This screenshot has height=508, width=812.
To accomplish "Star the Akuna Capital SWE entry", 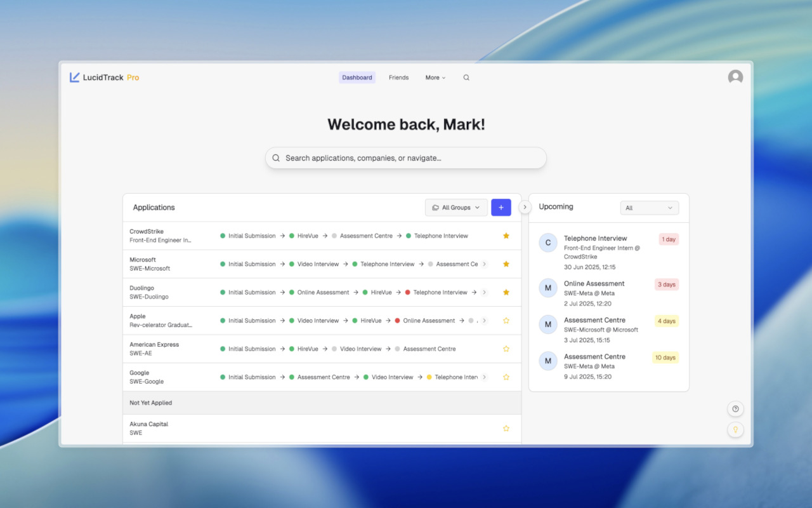I will pyautogui.click(x=506, y=428).
